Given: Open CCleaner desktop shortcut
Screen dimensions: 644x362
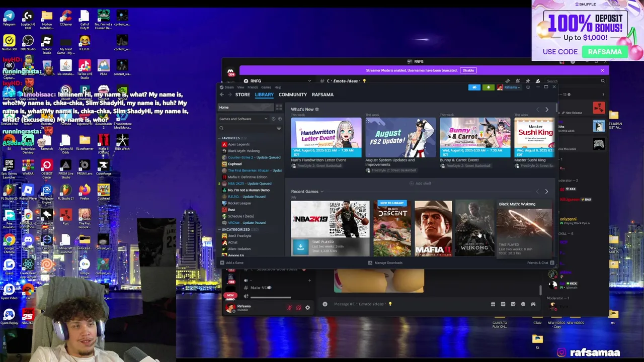Looking at the screenshot, I should (65, 18).
